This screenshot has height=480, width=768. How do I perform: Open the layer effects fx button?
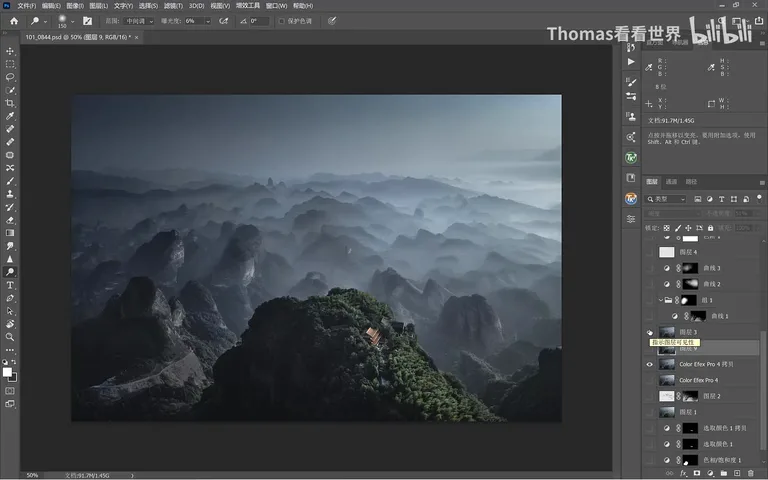coord(683,473)
